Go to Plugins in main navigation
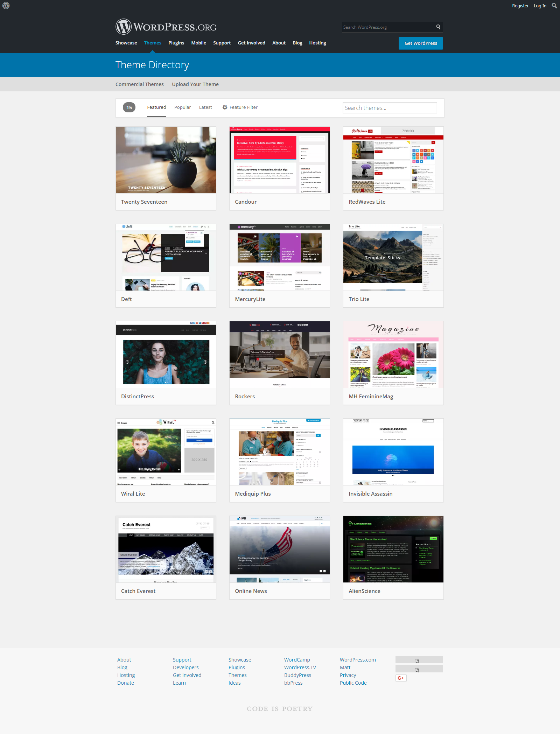 coord(176,43)
